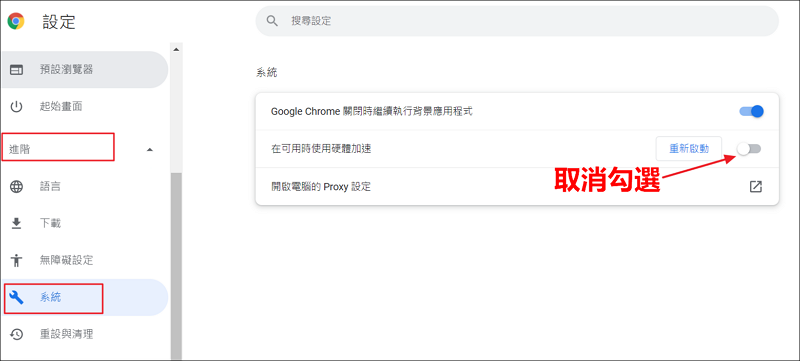Open 預設瀏覽器 settings page
800x361 pixels.
[85, 70]
